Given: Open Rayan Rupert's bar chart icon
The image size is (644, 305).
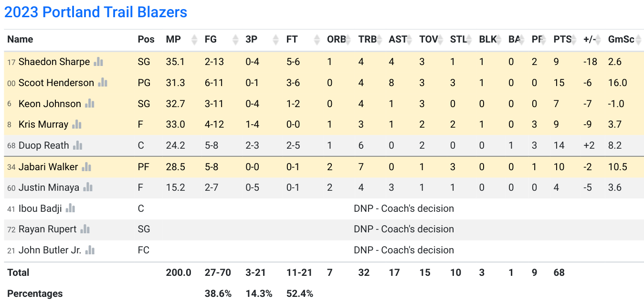Looking at the screenshot, I should click(x=85, y=229).
